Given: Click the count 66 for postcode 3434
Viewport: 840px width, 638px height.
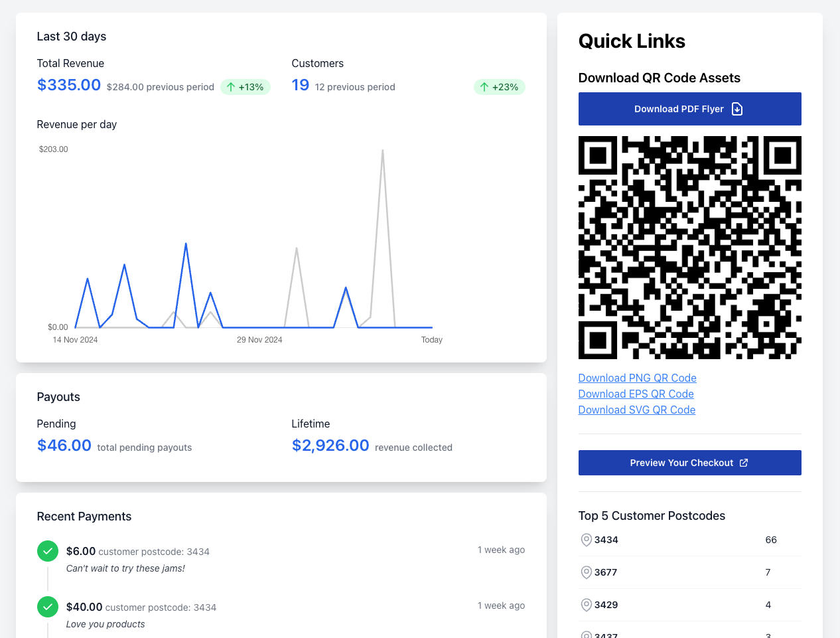Looking at the screenshot, I should pyautogui.click(x=771, y=540).
